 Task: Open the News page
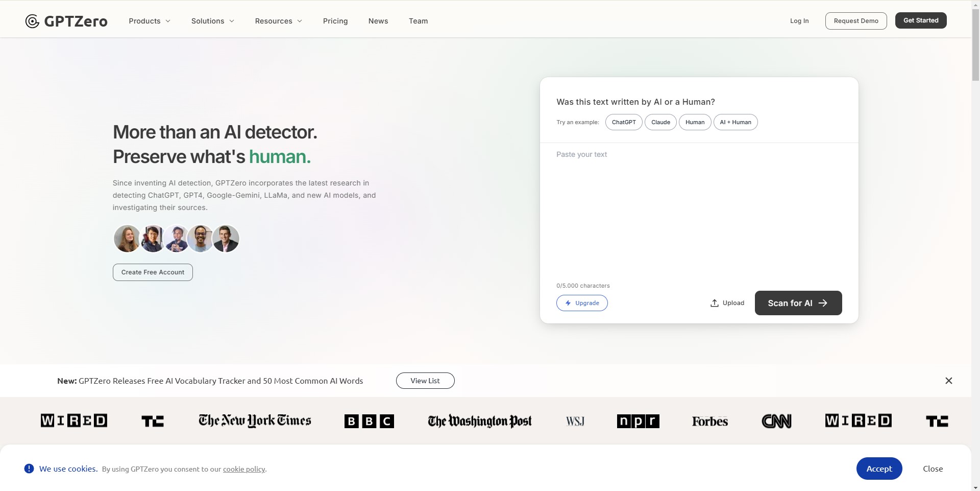pos(378,21)
